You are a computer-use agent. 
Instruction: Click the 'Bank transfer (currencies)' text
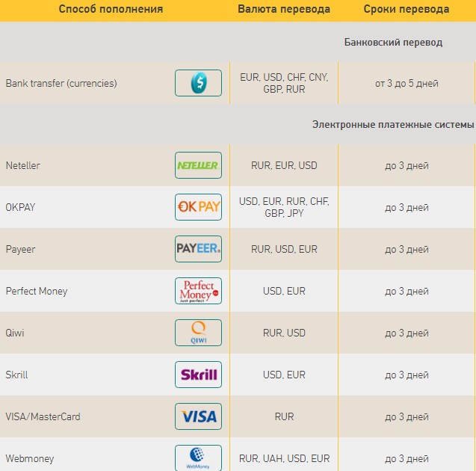pyautogui.click(x=61, y=83)
